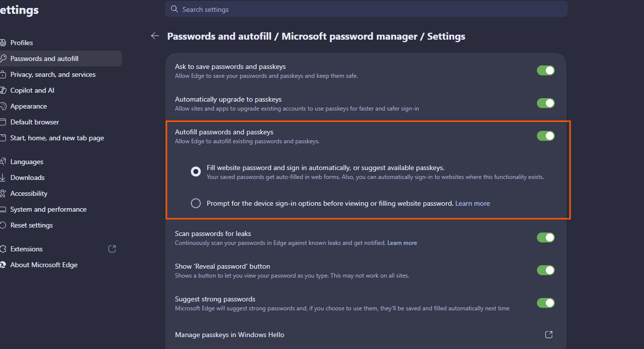Screen dimensions: 644x349
Task: Click the back arrow beside Passwords and autofill
Action: 155,36
